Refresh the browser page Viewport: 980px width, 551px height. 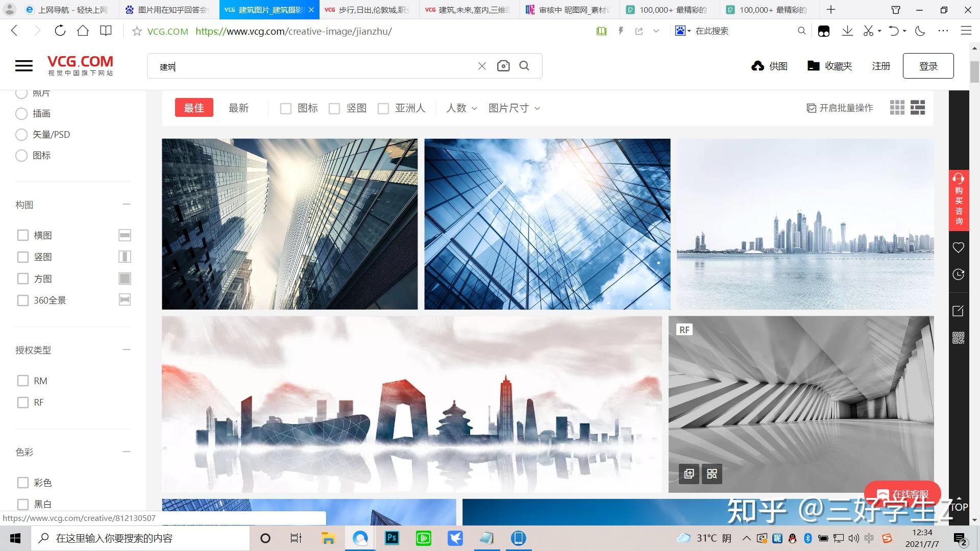(x=60, y=31)
